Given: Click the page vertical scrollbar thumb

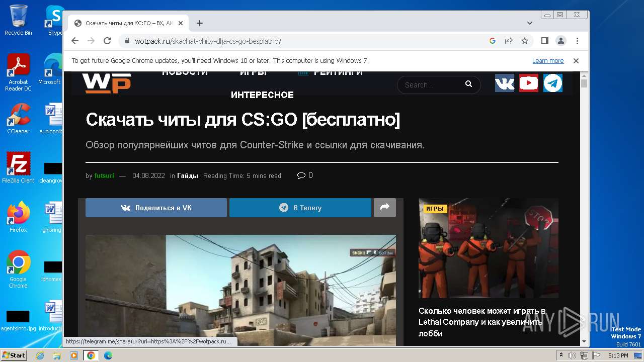Looking at the screenshot, I should click(x=584, y=83).
